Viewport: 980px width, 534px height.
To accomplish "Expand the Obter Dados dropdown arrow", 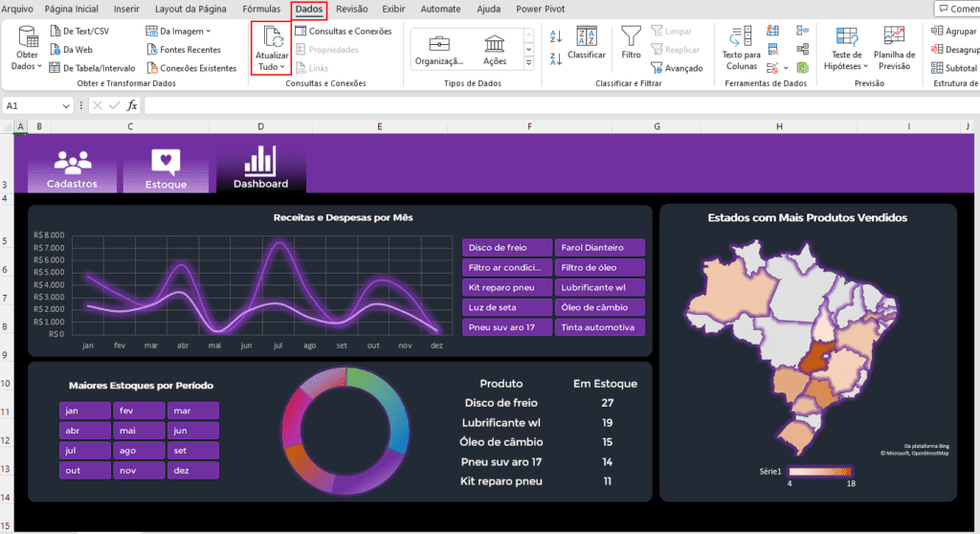I will pyautogui.click(x=39, y=66).
